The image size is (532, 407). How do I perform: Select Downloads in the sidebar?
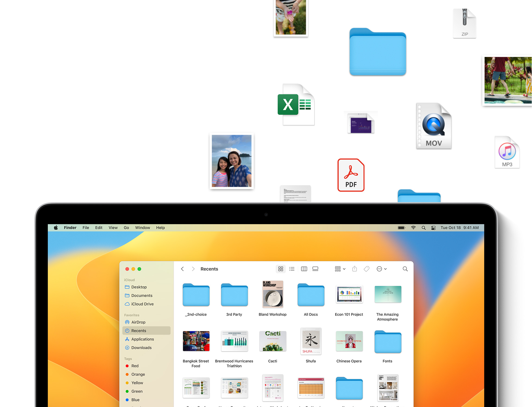tap(141, 348)
